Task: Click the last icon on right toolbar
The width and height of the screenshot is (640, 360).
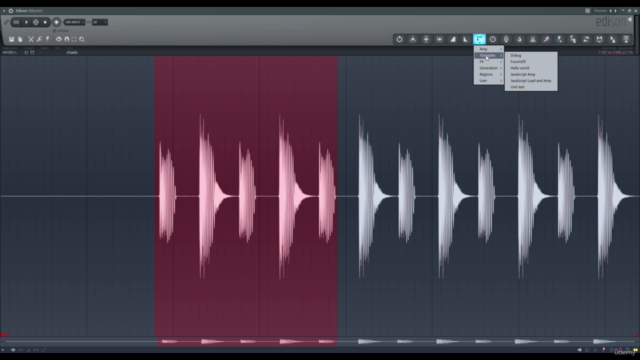Action: point(626,39)
